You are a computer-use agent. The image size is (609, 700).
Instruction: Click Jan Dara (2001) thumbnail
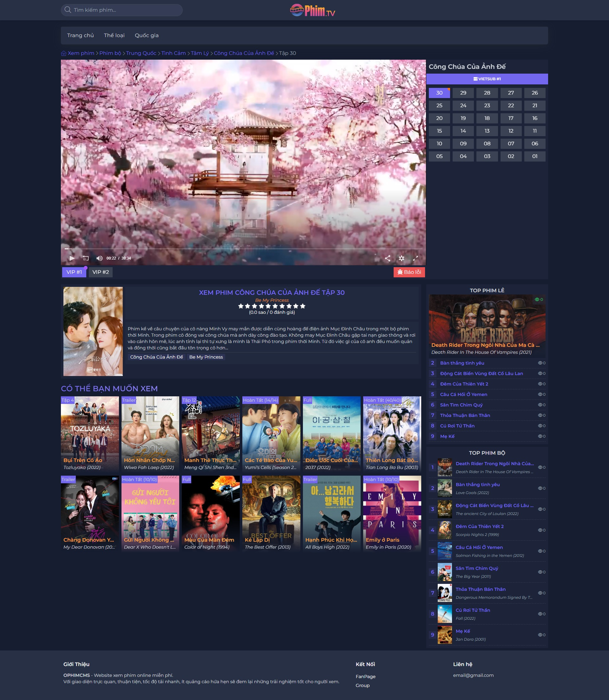pyautogui.click(x=444, y=635)
